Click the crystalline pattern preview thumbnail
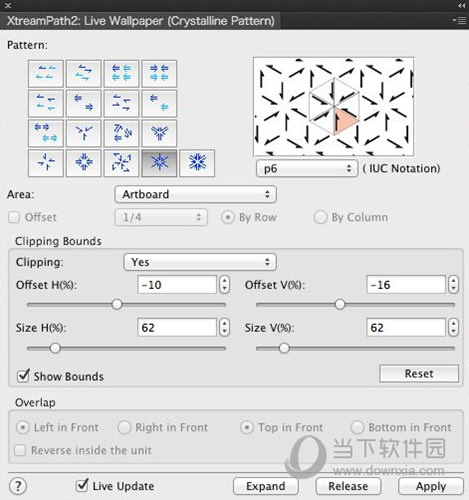 [x=334, y=107]
